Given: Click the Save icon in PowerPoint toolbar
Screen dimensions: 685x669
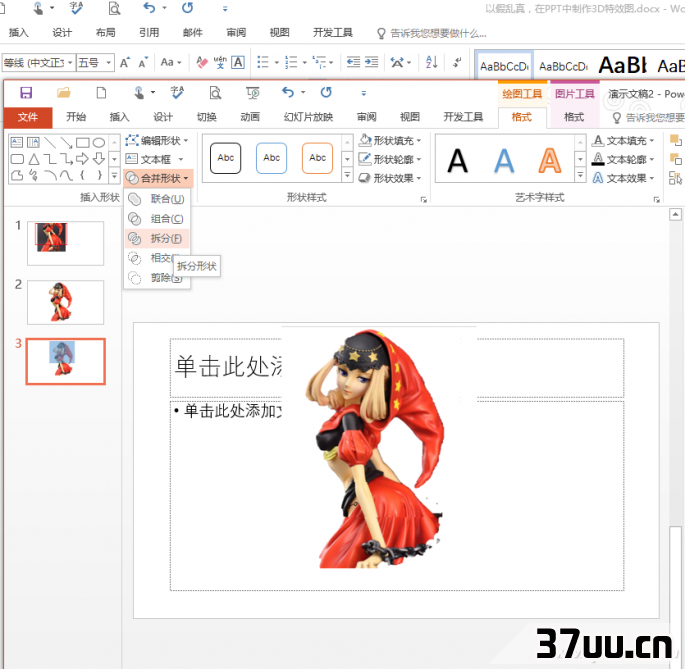Looking at the screenshot, I should (x=26, y=93).
